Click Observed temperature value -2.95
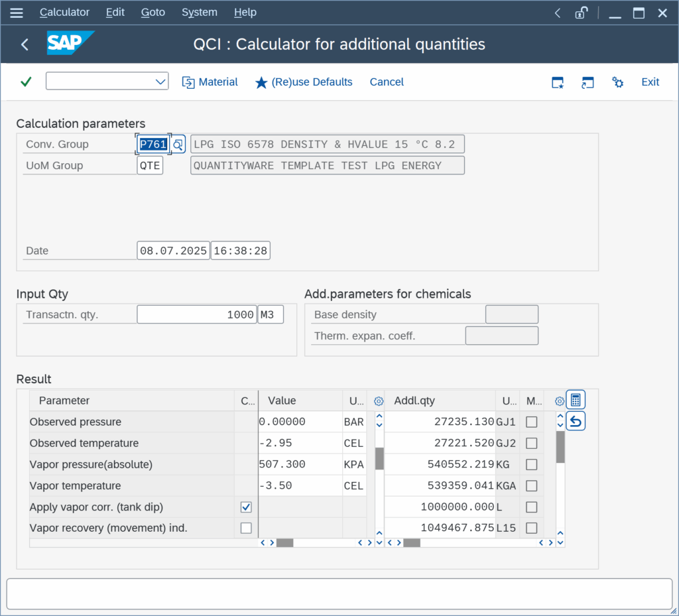Viewport: 679px width, 616px height. [300, 444]
